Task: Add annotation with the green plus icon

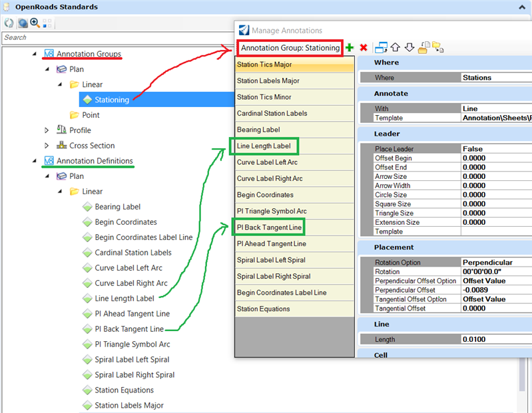Action: [x=350, y=47]
